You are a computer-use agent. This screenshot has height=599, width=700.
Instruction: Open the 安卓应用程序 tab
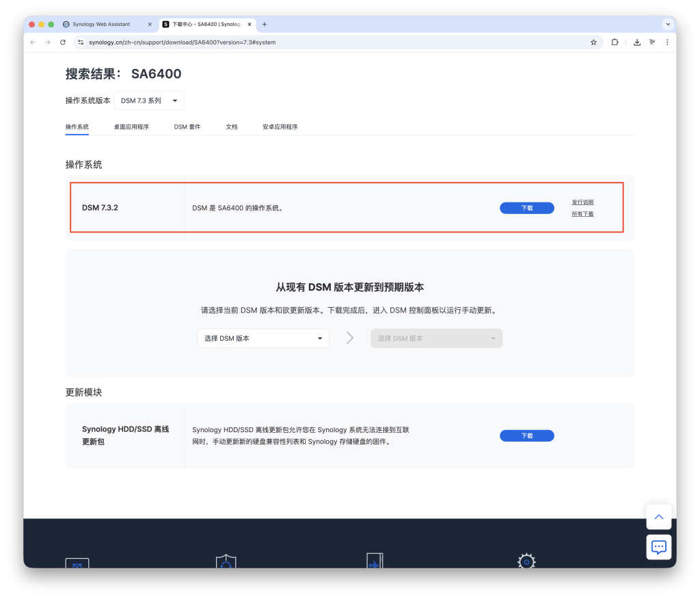pyautogui.click(x=280, y=127)
